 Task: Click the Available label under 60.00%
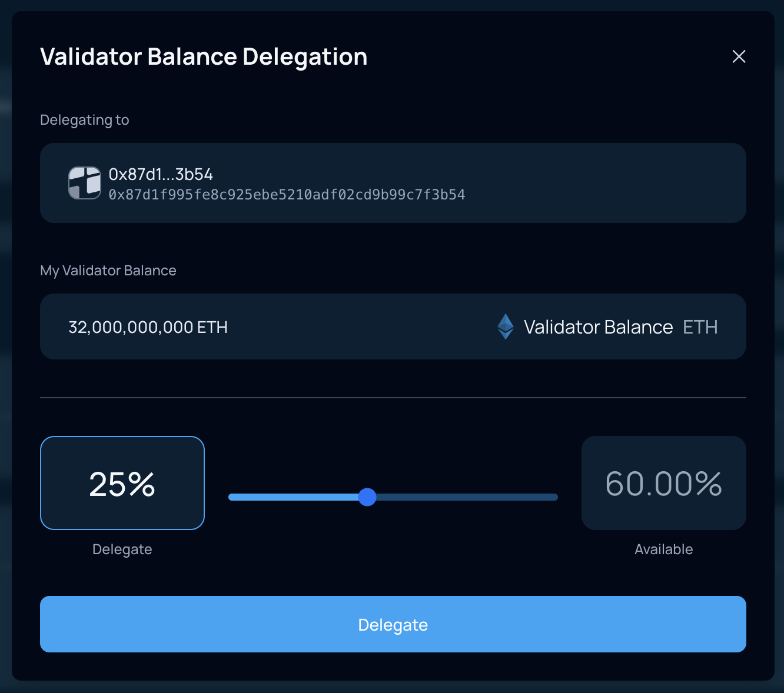[x=664, y=549]
